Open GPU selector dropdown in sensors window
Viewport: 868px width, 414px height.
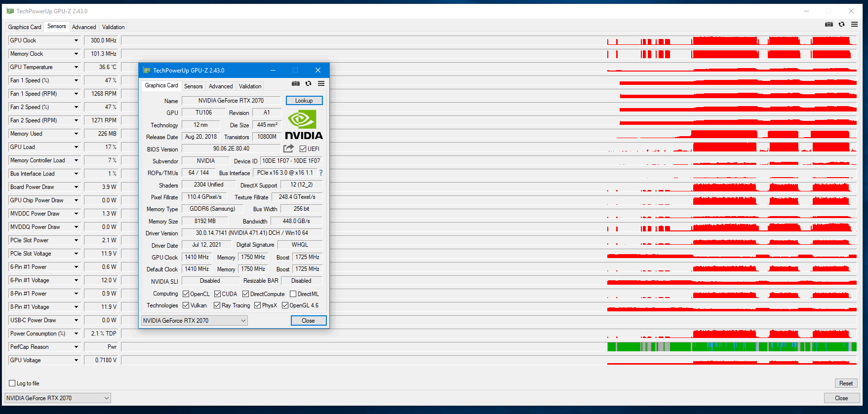point(107,398)
